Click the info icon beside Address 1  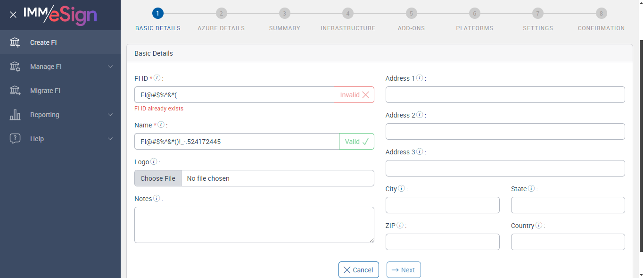(420, 78)
